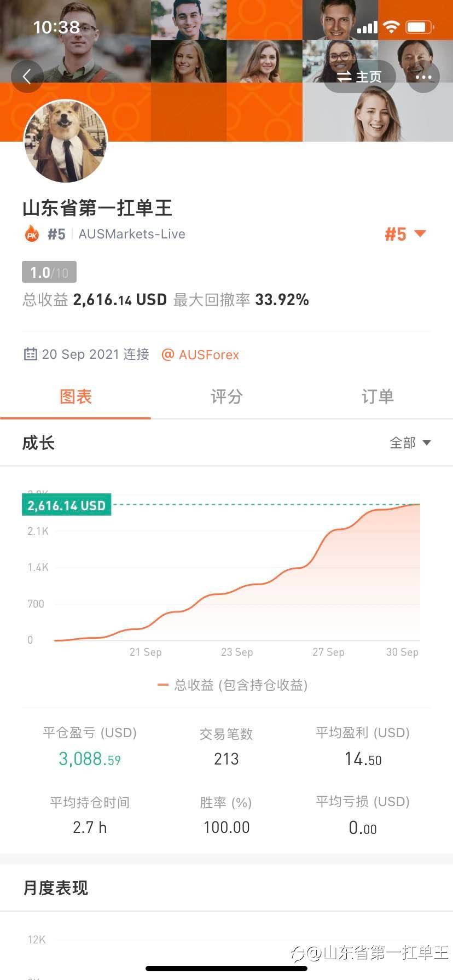Tap the back arrow button

pos(27,77)
